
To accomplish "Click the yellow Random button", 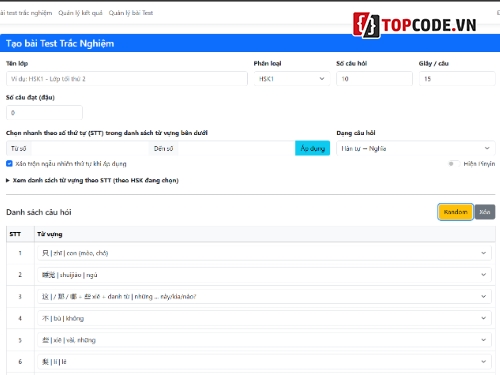I will (455, 212).
